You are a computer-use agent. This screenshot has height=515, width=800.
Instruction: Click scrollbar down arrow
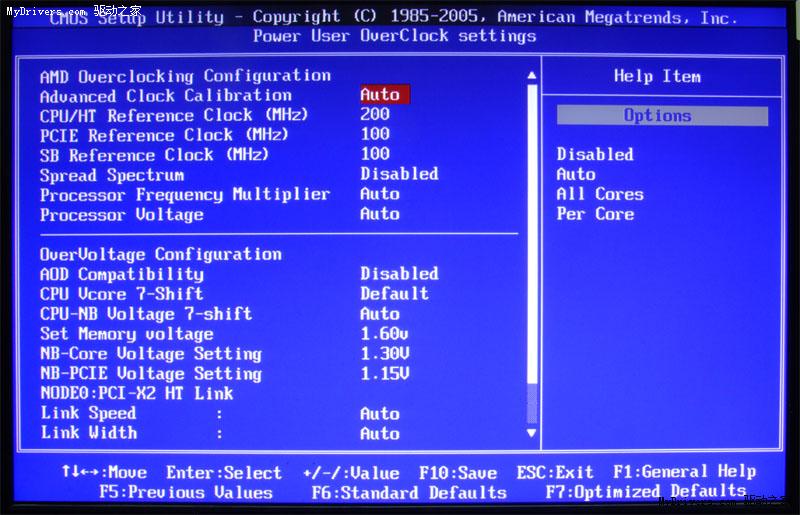click(x=532, y=433)
